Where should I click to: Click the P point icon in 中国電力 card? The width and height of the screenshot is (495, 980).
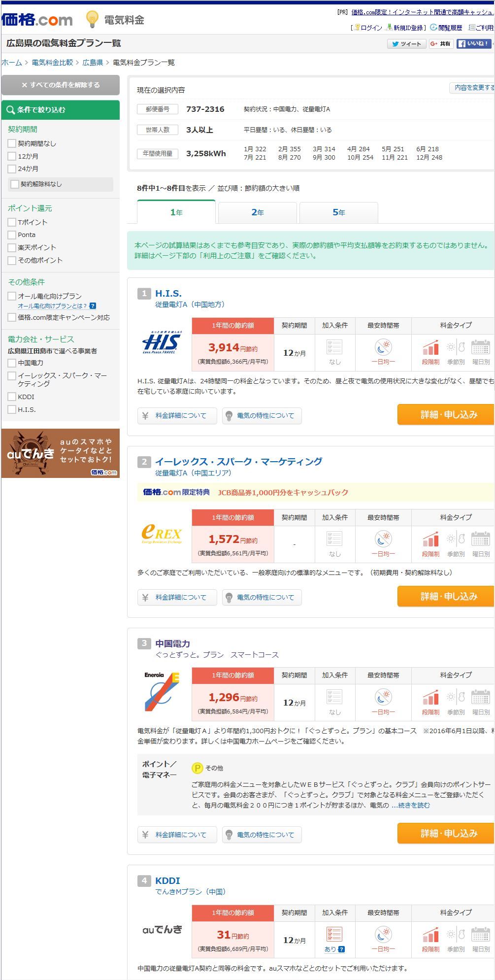pyautogui.click(x=197, y=768)
